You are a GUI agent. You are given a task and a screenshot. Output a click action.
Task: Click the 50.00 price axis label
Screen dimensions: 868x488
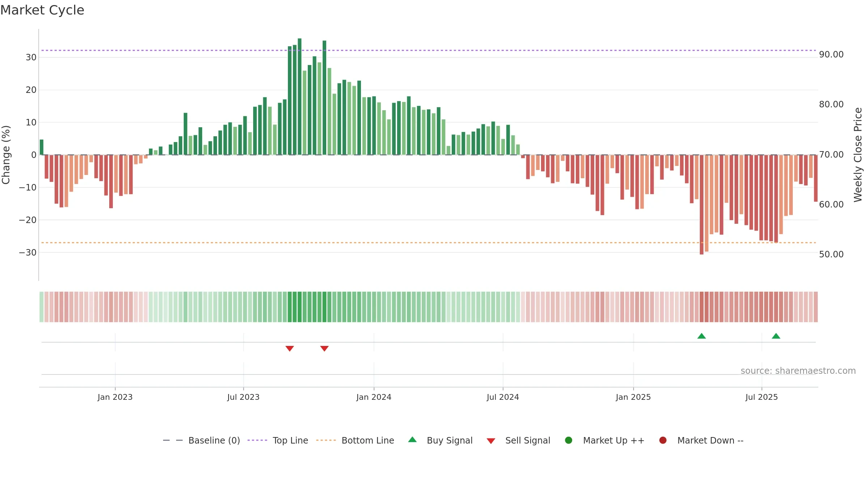pos(831,254)
